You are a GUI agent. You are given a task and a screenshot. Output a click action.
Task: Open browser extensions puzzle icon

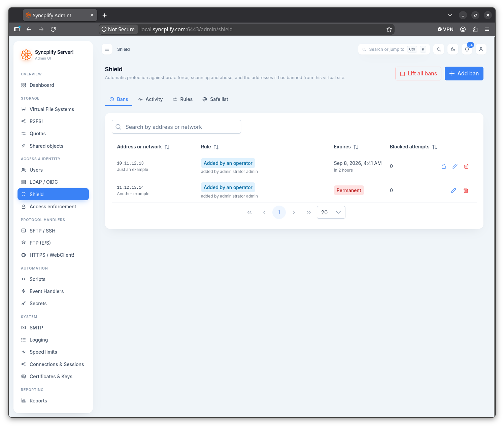475,29
